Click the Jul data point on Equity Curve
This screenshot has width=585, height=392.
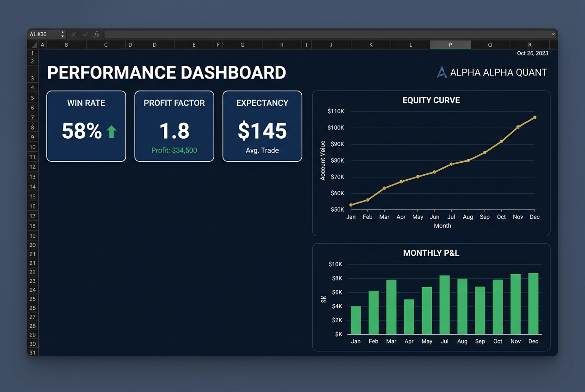point(451,164)
